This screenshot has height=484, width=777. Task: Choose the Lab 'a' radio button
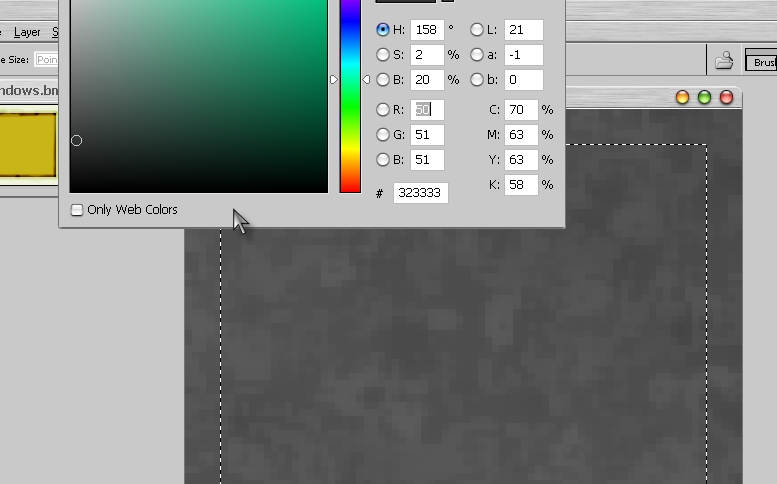(477, 55)
